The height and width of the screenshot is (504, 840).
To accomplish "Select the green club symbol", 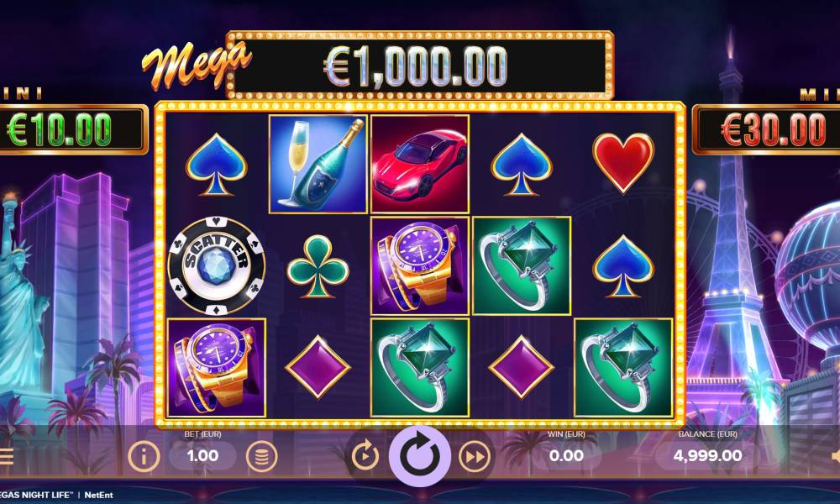I will point(318,265).
